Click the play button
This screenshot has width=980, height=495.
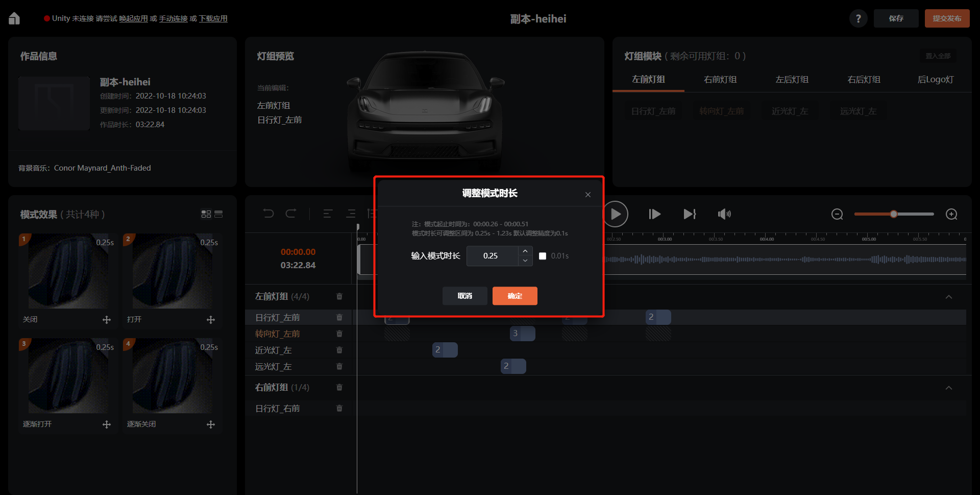(x=616, y=214)
